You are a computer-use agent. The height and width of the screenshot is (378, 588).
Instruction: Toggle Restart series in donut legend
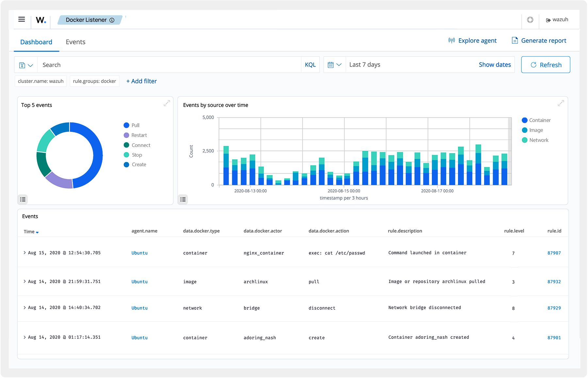pos(139,135)
